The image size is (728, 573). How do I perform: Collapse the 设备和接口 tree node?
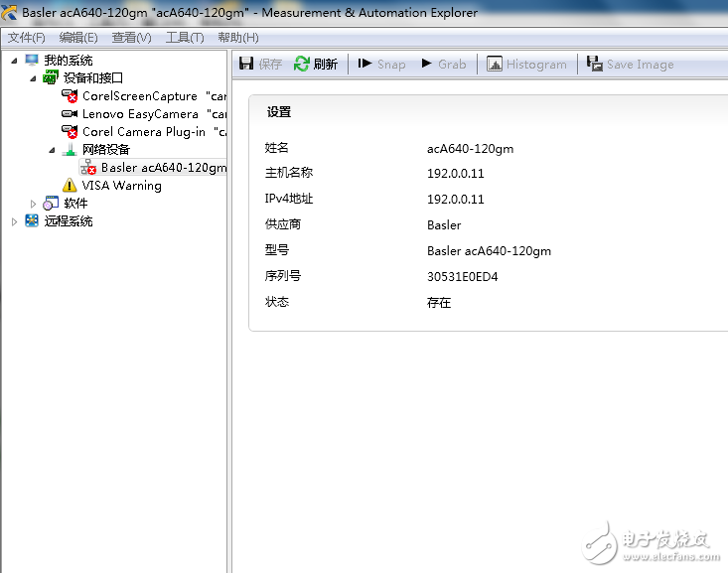pyautogui.click(x=33, y=78)
